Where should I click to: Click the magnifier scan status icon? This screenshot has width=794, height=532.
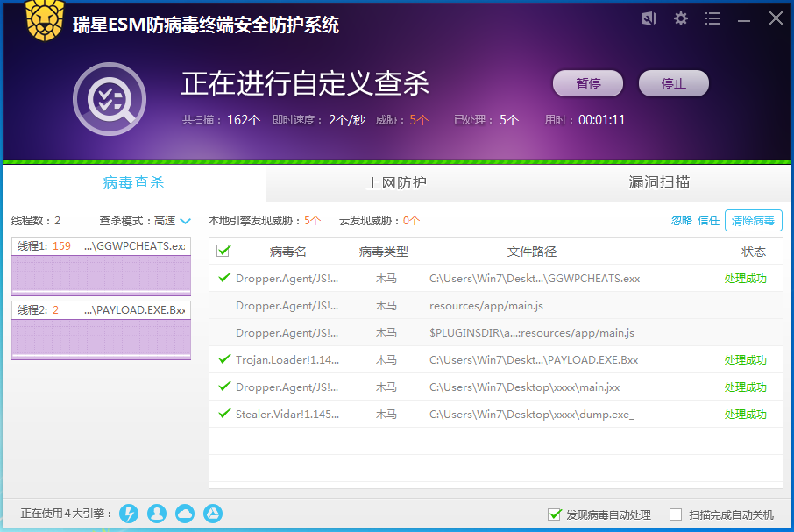[110, 99]
